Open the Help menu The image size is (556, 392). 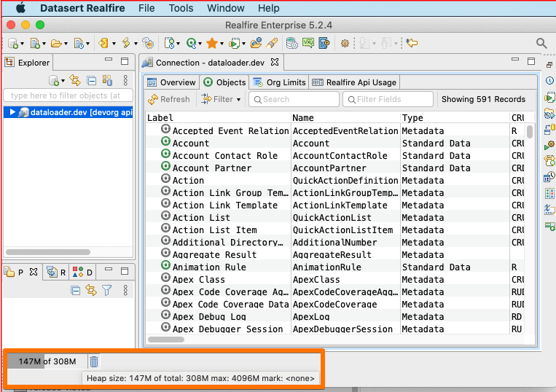pyautogui.click(x=268, y=8)
